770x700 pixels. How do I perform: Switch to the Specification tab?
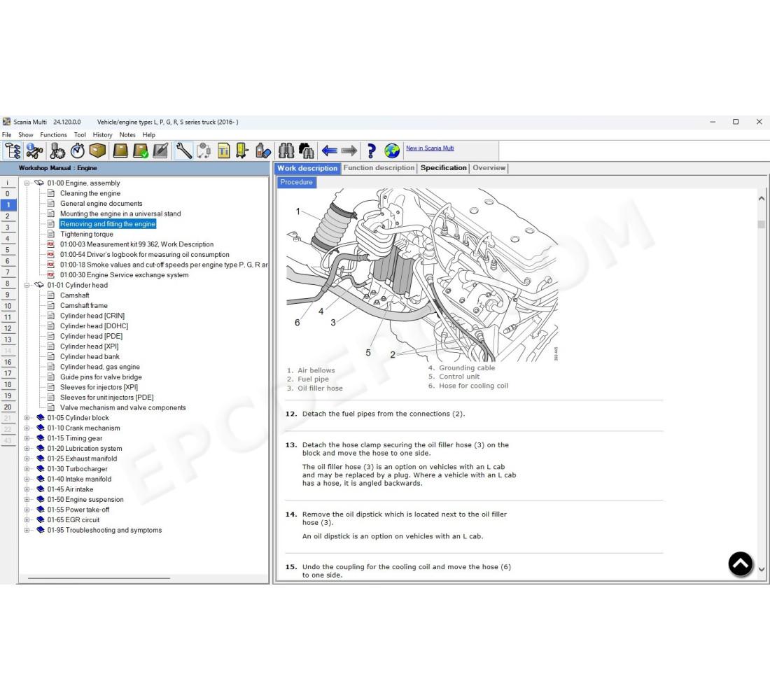(x=443, y=168)
